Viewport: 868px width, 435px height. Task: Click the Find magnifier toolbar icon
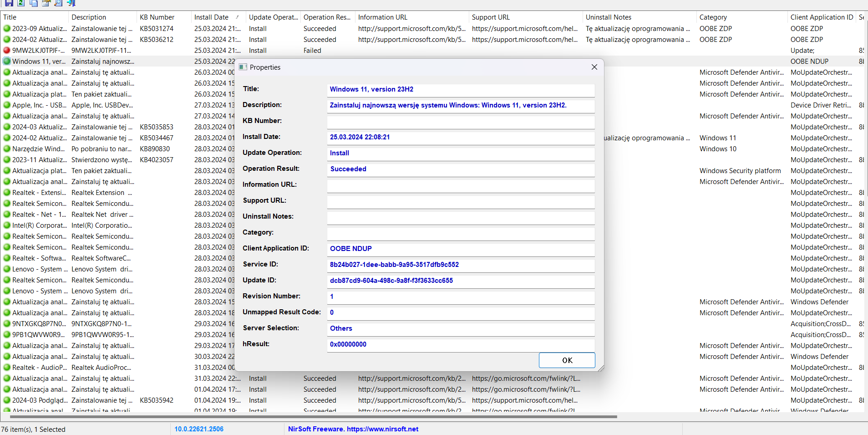click(x=58, y=3)
